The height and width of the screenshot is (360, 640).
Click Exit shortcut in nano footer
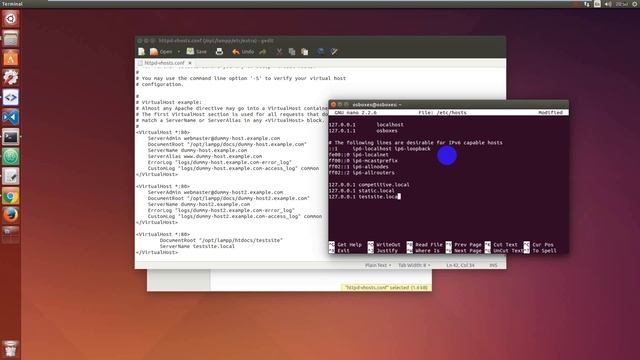(340, 251)
